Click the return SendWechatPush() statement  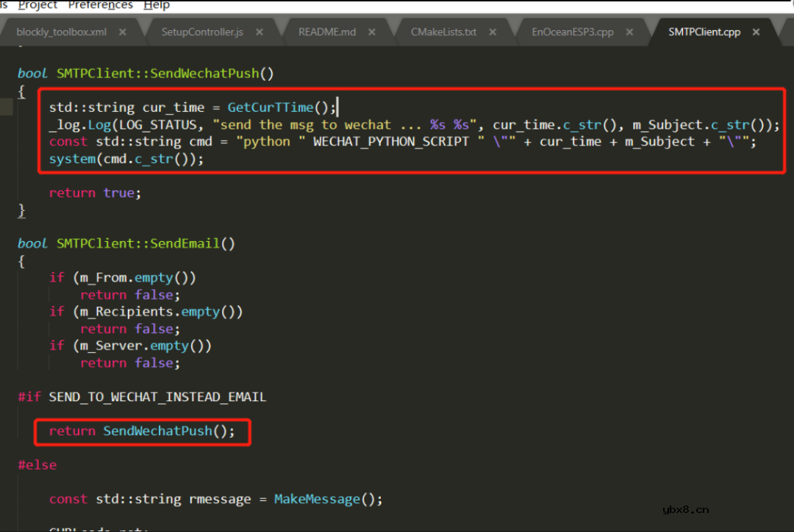click(142, 431)
